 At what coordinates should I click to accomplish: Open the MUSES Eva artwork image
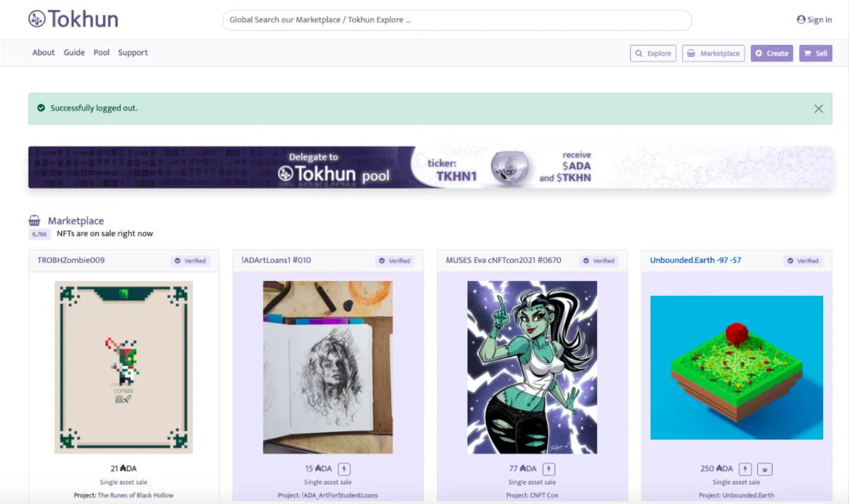click(x=532, y=367)
